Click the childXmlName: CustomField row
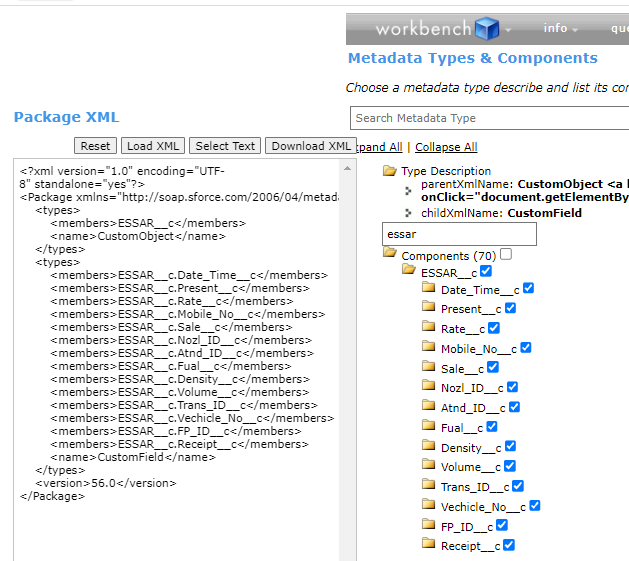 (501, 213)
